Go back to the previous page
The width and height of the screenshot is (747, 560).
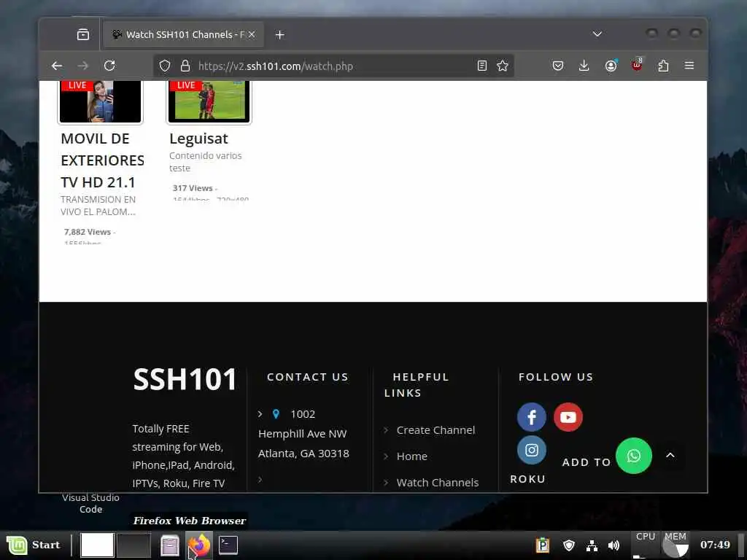pyautogui.click(x=57, y=66)
